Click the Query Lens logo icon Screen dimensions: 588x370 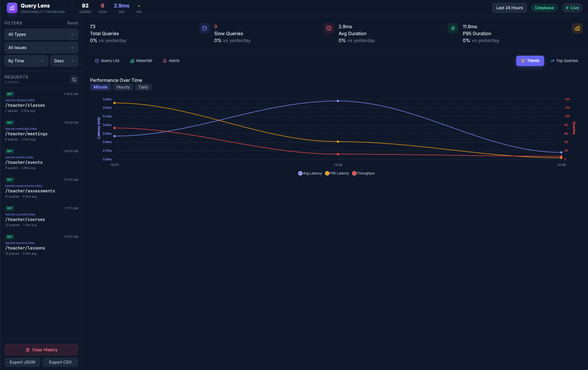tap(11, 8)
